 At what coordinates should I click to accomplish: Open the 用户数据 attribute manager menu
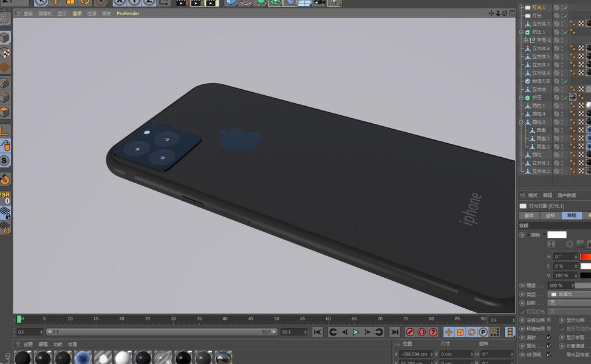coord(567,195)
